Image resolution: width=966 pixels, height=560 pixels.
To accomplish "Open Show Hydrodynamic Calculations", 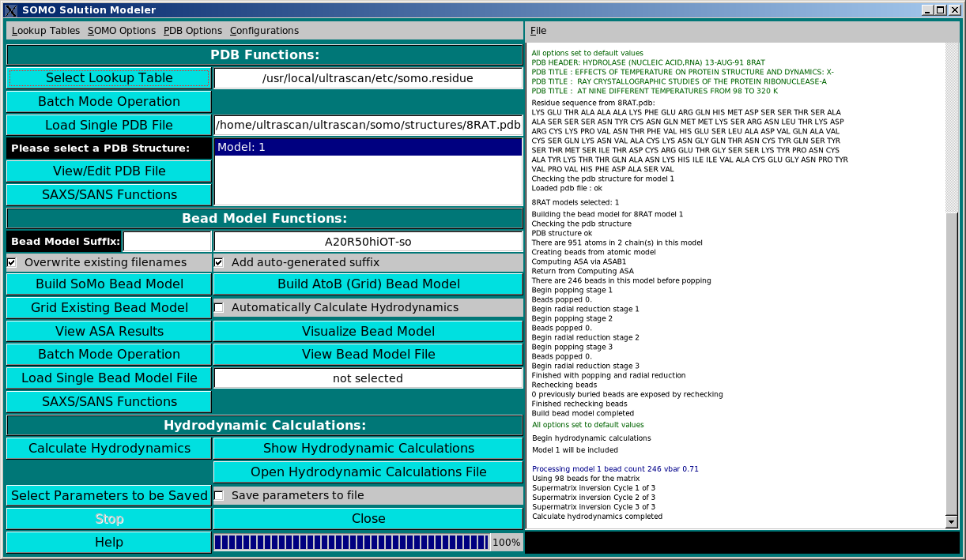I will 368,449.
